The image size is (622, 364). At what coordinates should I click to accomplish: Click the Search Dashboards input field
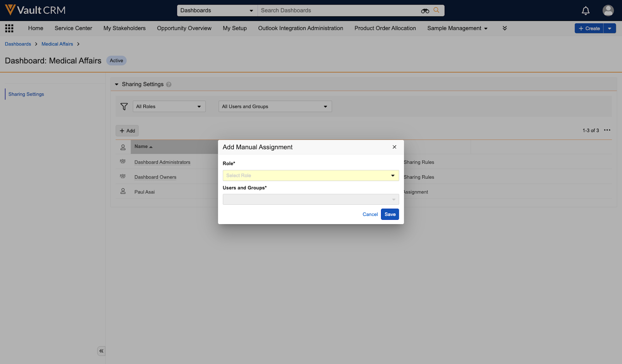[338, 10]
